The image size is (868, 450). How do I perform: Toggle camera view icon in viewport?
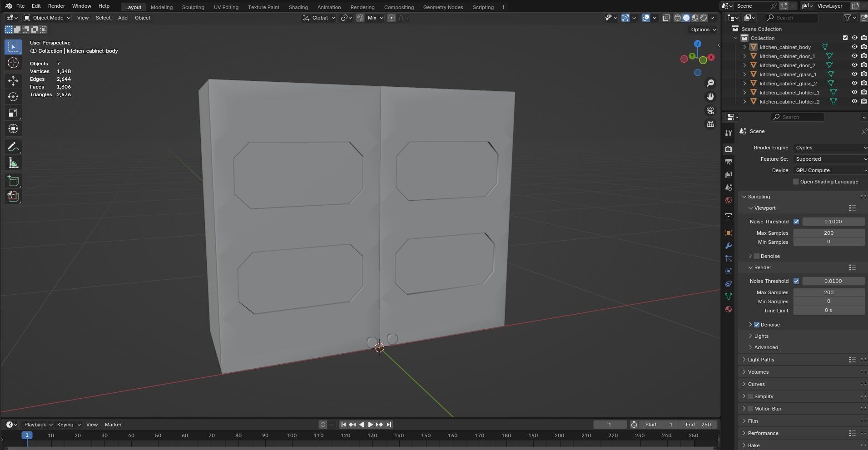[710, 110]
